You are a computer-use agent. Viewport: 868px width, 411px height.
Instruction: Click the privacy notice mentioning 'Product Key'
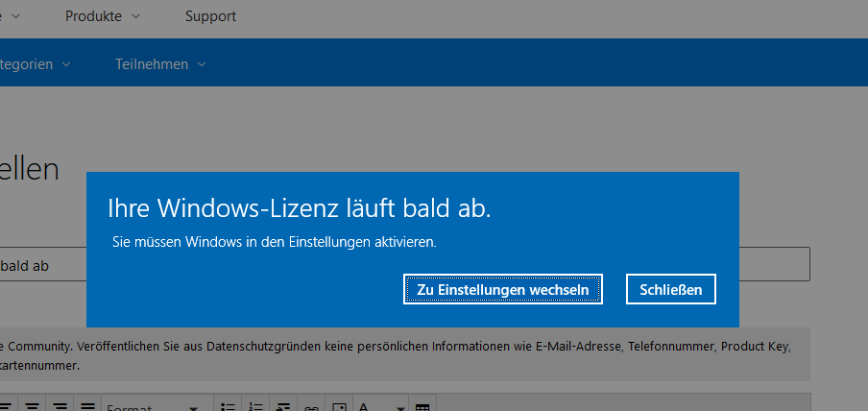tap(404, 355)
